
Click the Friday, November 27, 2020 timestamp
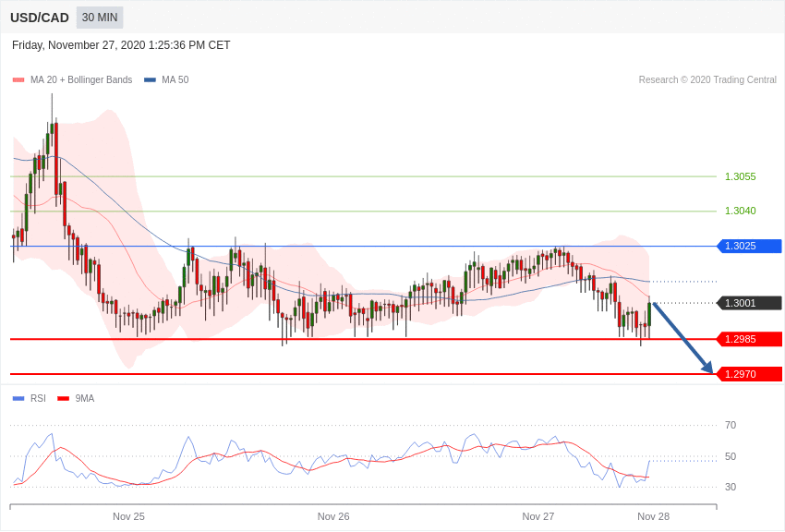coord(121,45)
